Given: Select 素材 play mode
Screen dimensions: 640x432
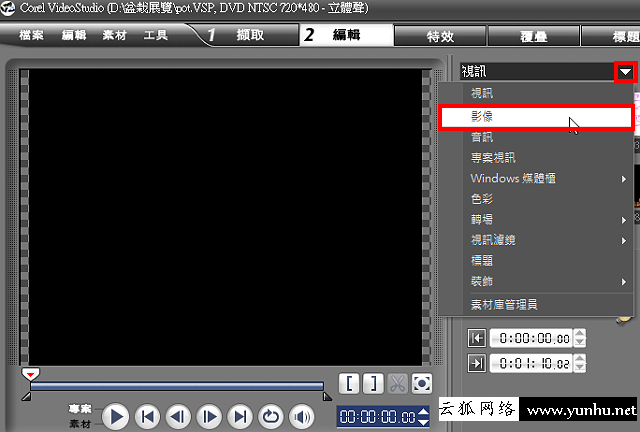Looking at the screenshot, I should point(80,424).
